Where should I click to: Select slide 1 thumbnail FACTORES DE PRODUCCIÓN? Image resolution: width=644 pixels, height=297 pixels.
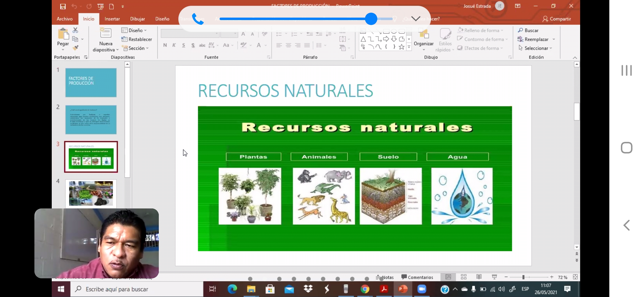pos(91,82)
